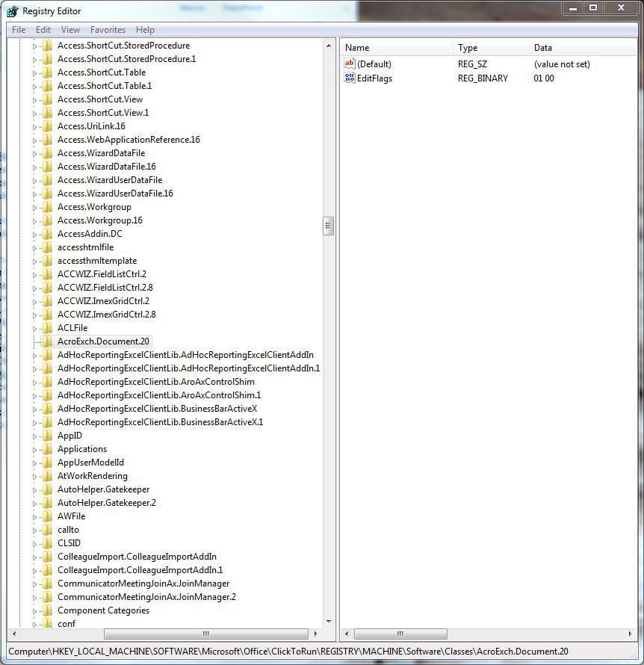
Task: Click the folder icon beside AppID
Action: (x=46, y=435)
